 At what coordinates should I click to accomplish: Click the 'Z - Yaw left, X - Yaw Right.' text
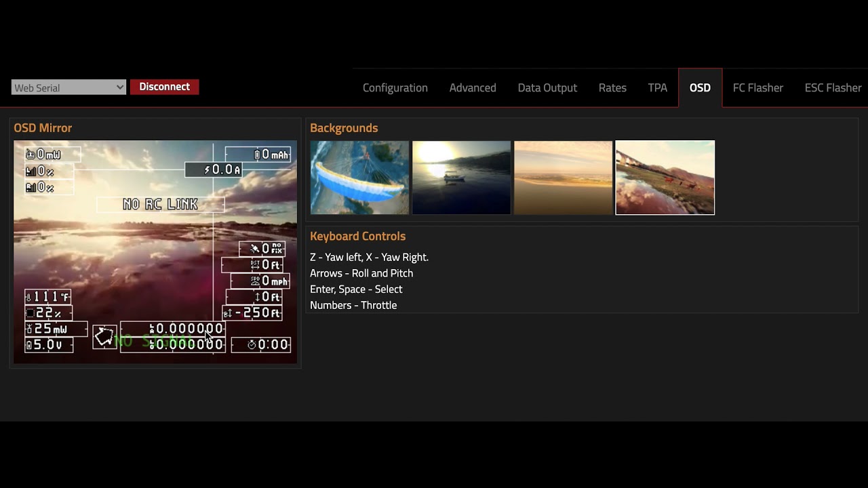[369, 257]
